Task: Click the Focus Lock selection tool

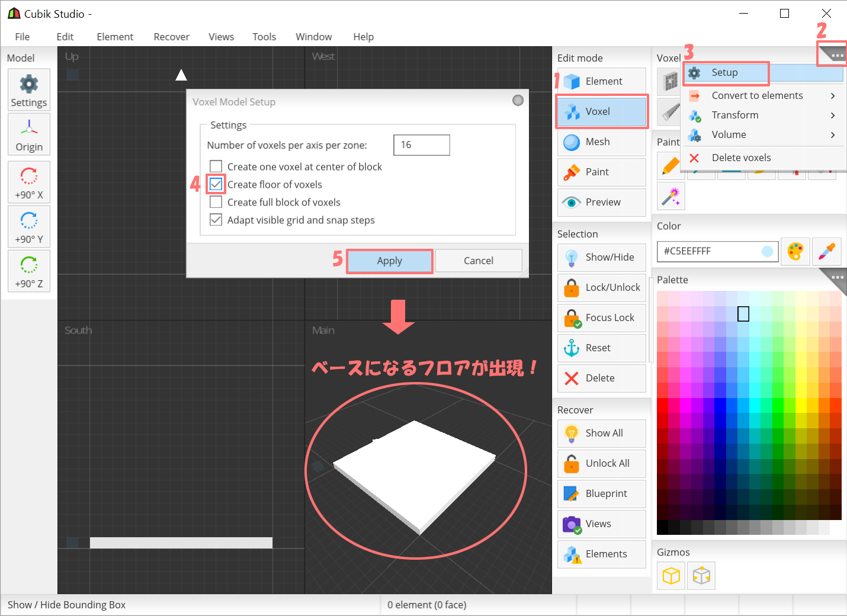Action: (x=601, y=317)
